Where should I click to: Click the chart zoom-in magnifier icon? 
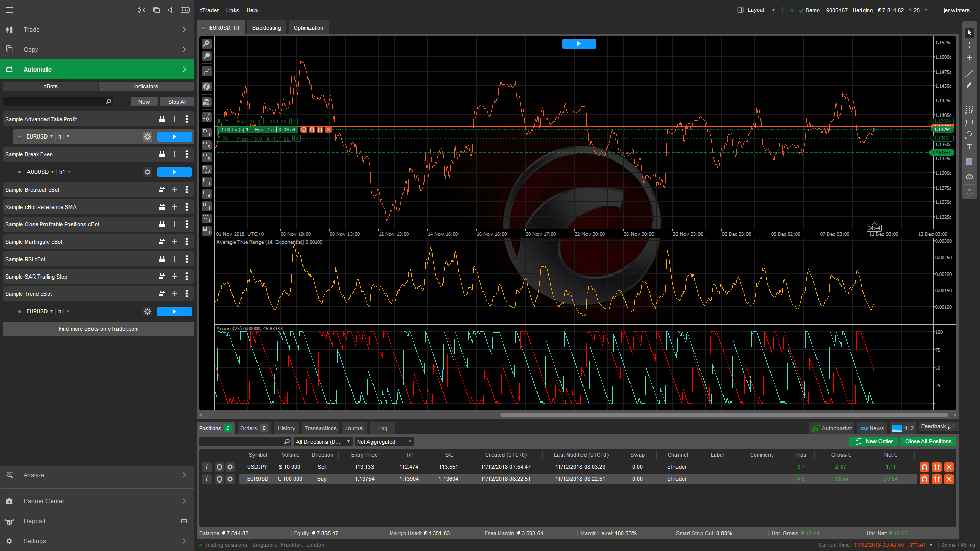point(206,44)
